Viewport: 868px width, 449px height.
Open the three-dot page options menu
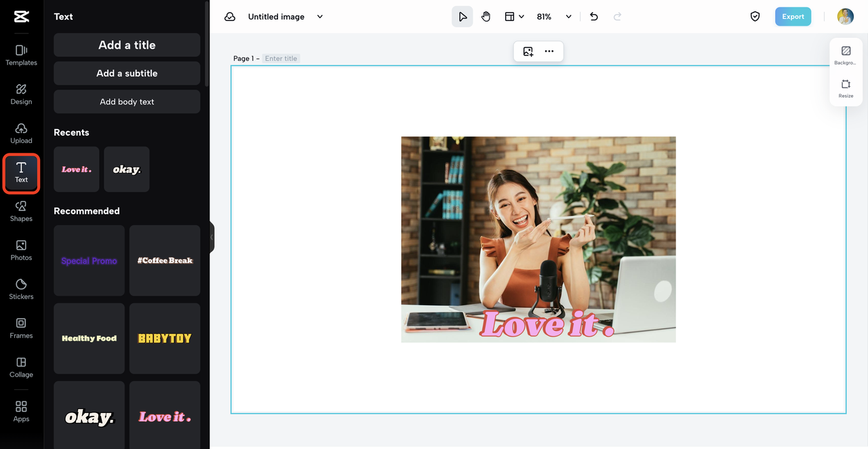549,52
